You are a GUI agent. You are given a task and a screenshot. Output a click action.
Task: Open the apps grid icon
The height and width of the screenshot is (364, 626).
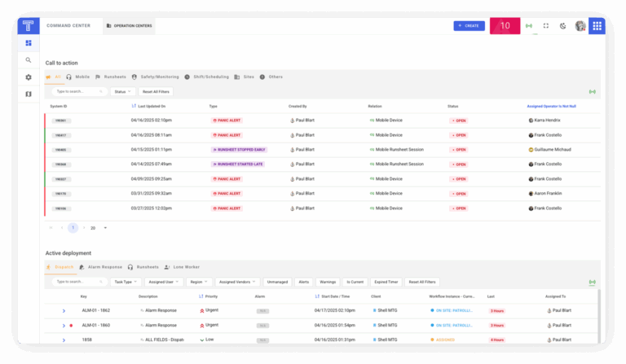click(597, 26)
